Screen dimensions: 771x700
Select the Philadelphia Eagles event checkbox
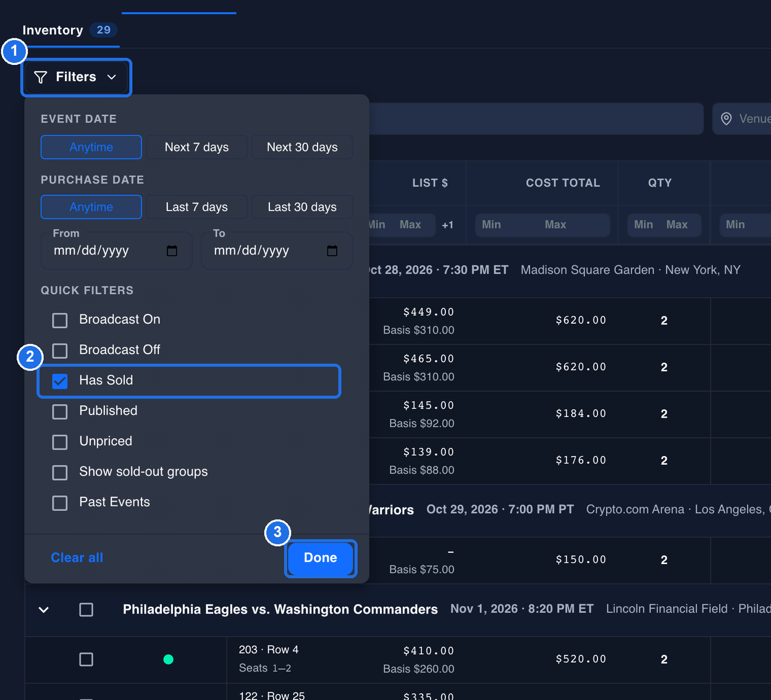(x=86, y=610)
